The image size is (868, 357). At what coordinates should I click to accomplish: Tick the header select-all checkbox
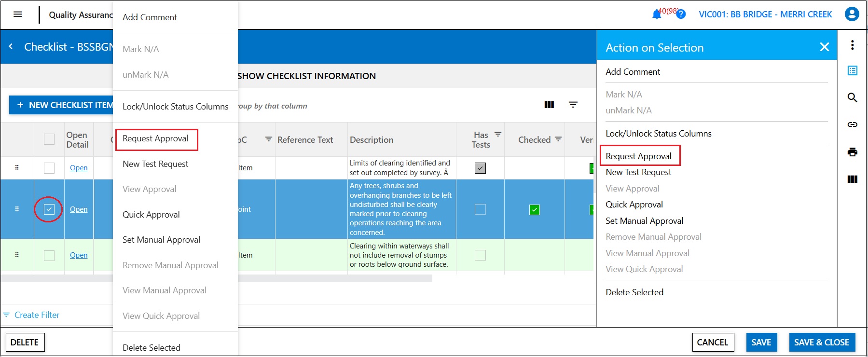pyautogui.click(x=49, y=139)
